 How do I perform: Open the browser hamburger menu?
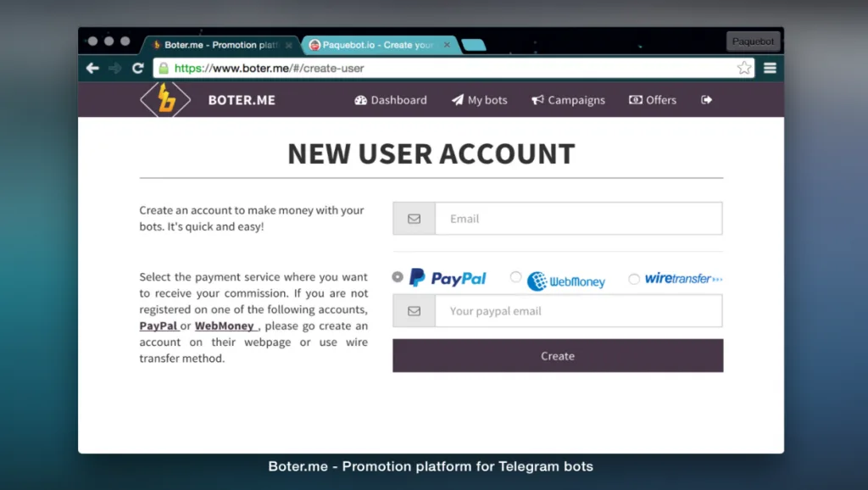click(770, 68)
